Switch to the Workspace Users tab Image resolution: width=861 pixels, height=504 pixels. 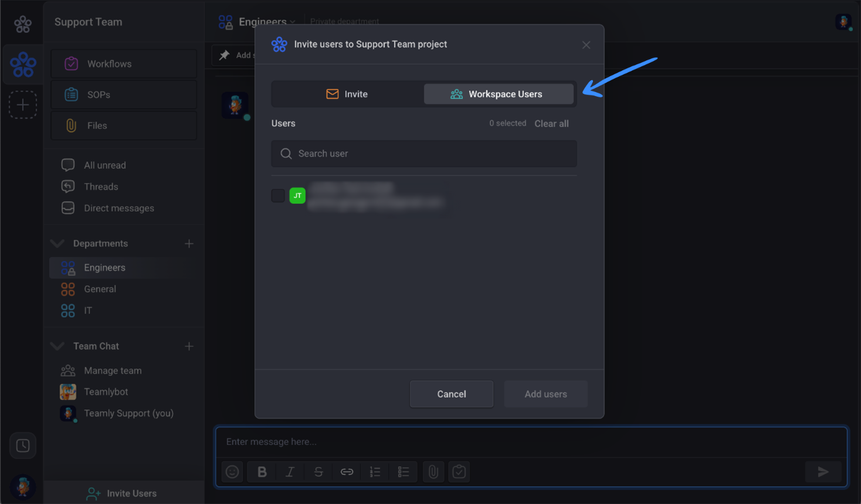pyautogui.click(x=499, y=94)
